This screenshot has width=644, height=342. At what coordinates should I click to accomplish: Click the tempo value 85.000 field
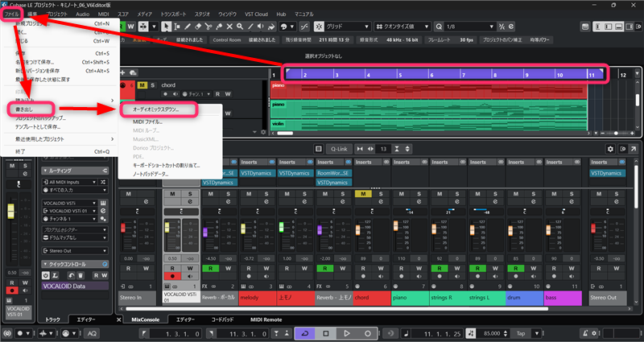click(x=492, y=333)
